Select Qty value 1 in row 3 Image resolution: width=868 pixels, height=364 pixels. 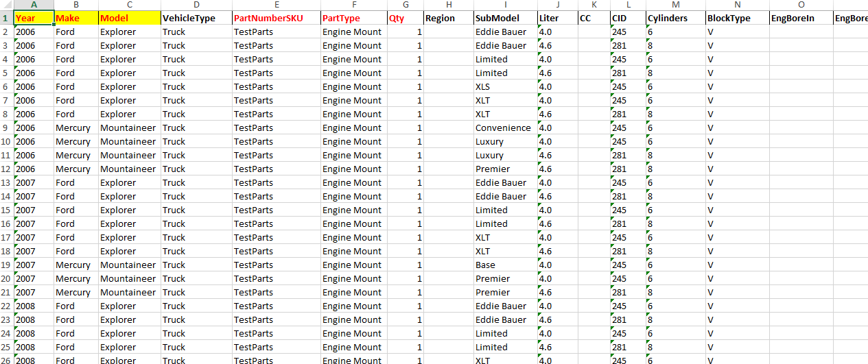coord(405,45)
